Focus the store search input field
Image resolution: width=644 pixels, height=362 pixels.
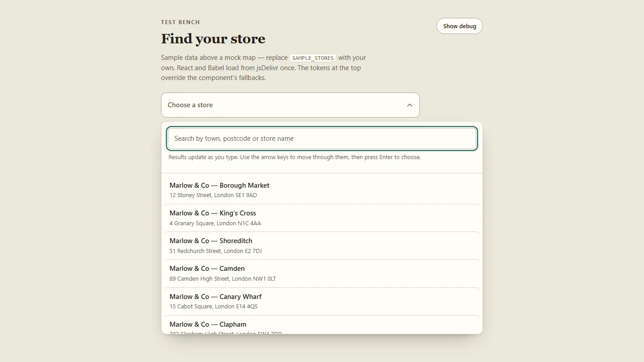pyautogui.click(x=322, y=139)
